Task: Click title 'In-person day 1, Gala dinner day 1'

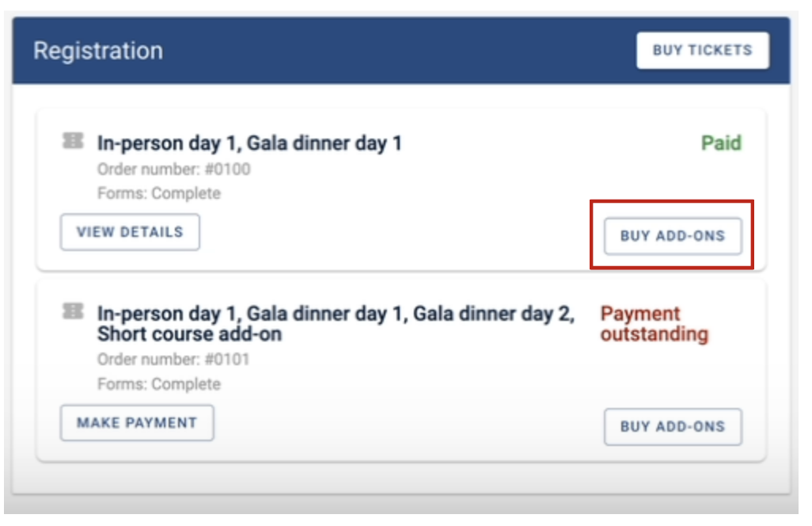Action: 249,143
